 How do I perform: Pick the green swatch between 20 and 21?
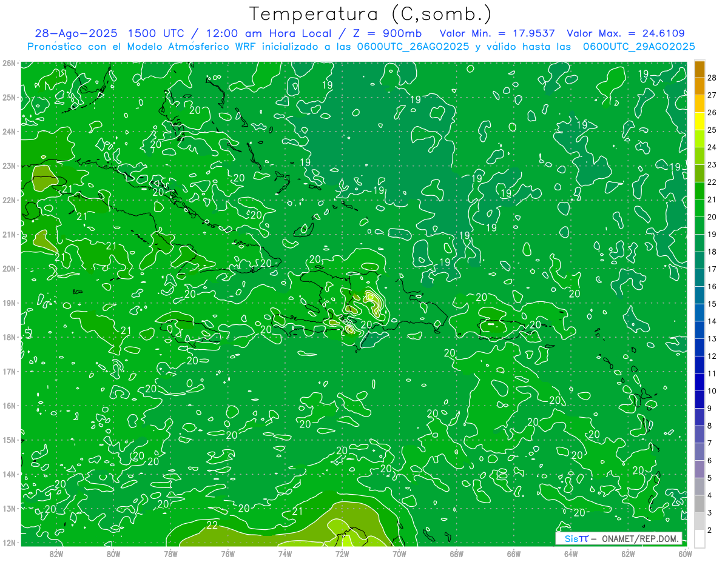click(x=699, y=209)
